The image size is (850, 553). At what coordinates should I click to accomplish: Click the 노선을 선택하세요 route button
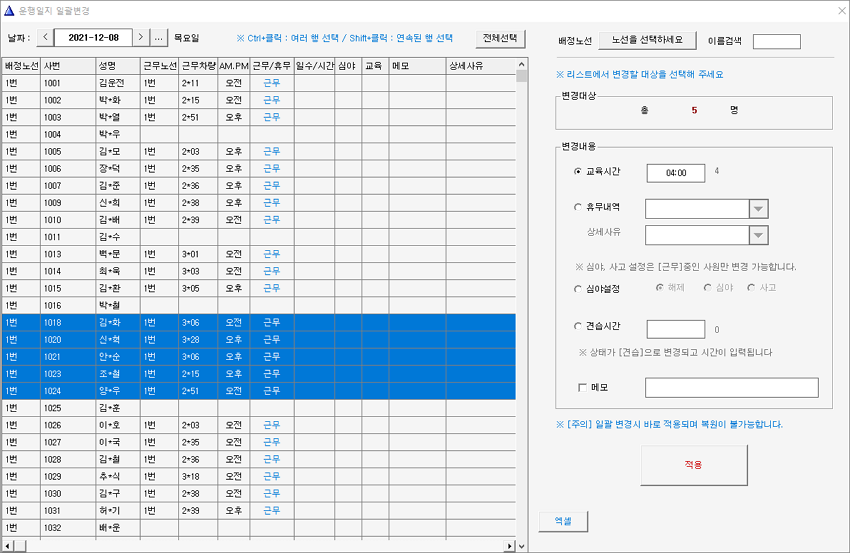tap(647, 40)
